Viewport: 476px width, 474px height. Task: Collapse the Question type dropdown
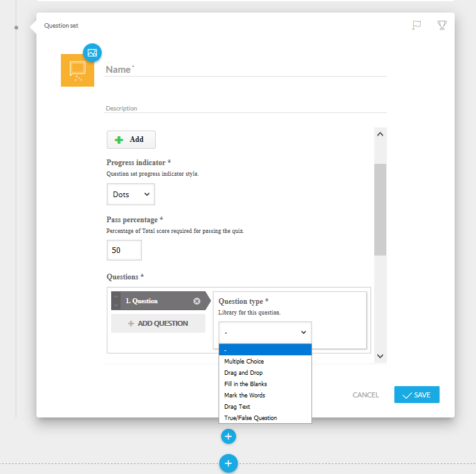click(x=265, y=332)
